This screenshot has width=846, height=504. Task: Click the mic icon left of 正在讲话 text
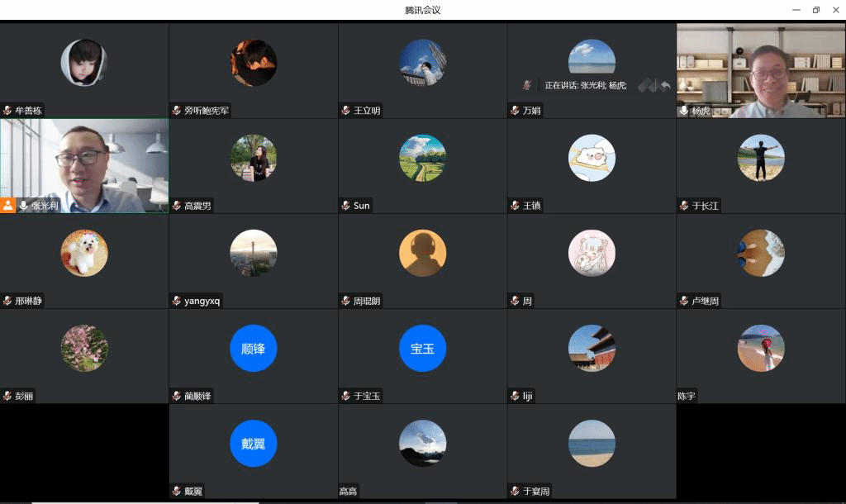pos(527,85)
